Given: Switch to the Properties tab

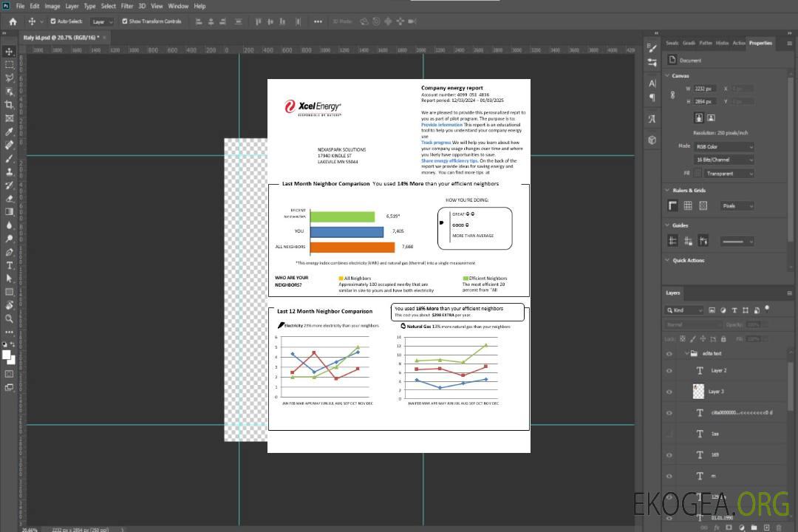Looking at the screenshot, I should pos(760,43).
